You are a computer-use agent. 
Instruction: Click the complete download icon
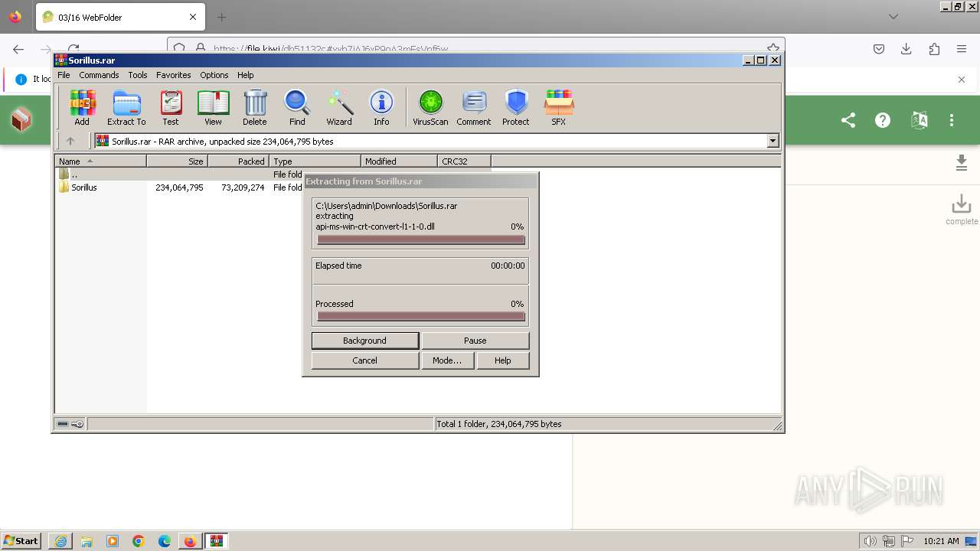click(962, 209)
